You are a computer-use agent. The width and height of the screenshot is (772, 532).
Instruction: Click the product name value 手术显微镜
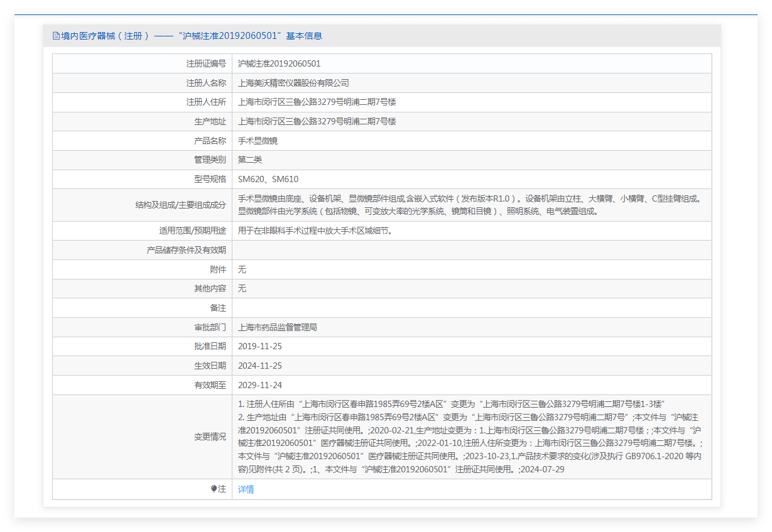tap(258, 141)
